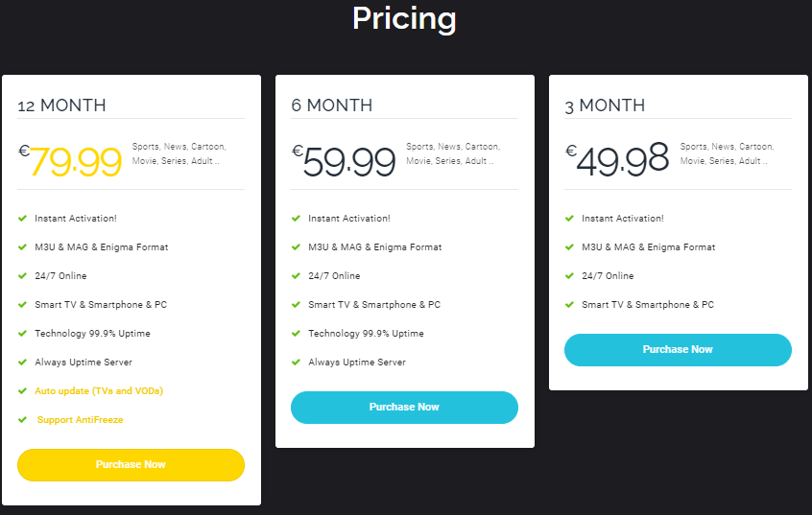812x515 pixels.
Task: Click checkmark by 6 month M3U & MAG format
Action: (x=296, y=247)
